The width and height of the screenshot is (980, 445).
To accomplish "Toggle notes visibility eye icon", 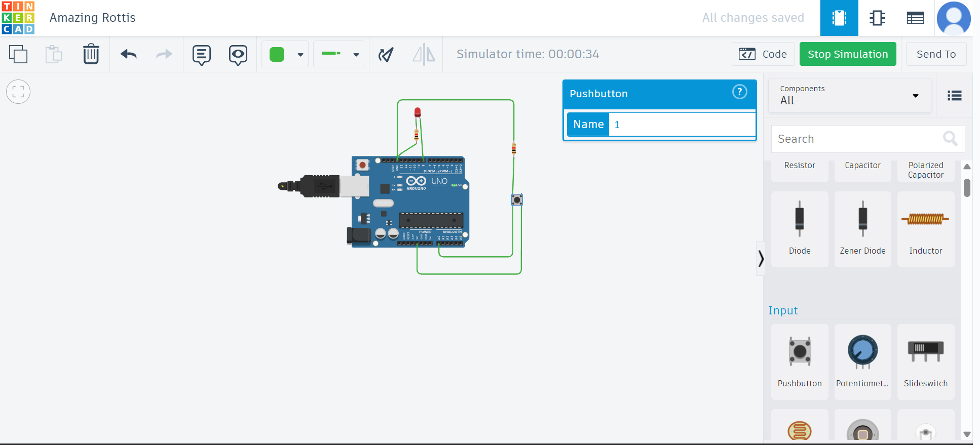I will pyautogui.click(x=238, y=55).
